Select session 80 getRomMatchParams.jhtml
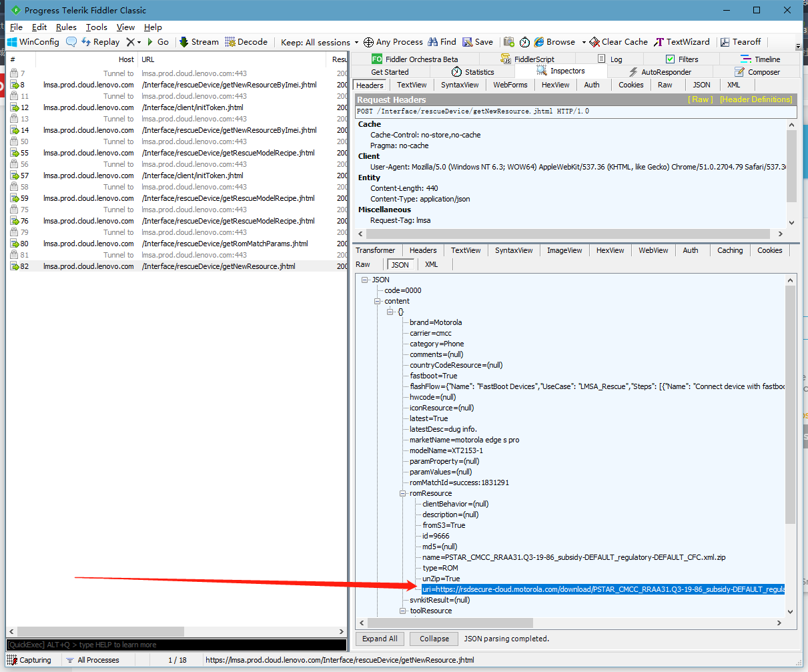 [177, 244]
